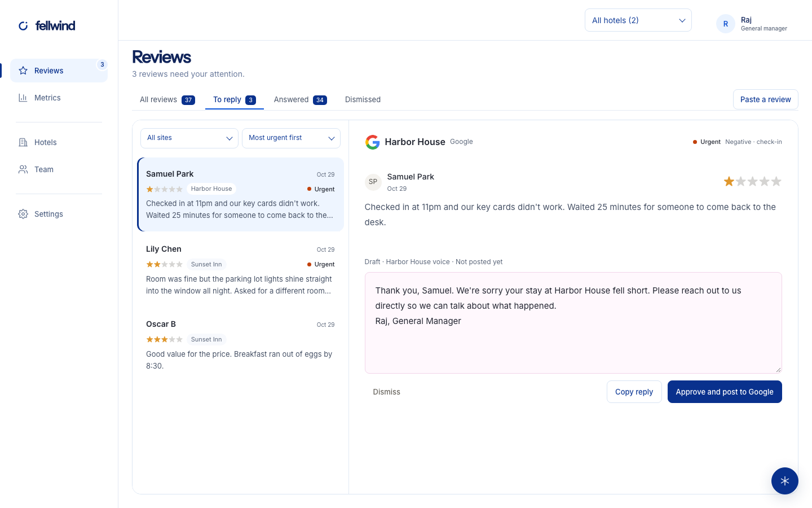Image resolution: width=812 pixels, height=508 pixels.
Task: Click the Urgent status in the review detail header
Action: [x=707, y=142]
